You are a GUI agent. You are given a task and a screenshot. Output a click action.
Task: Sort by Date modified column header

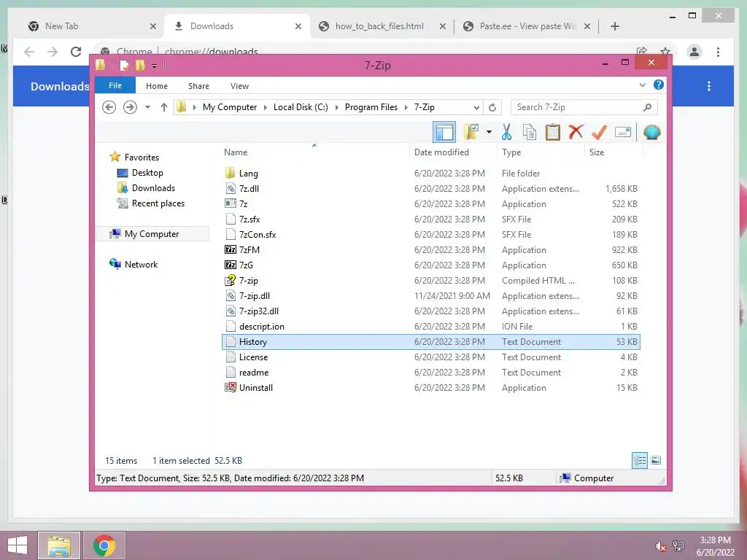[x=453, y=152]
